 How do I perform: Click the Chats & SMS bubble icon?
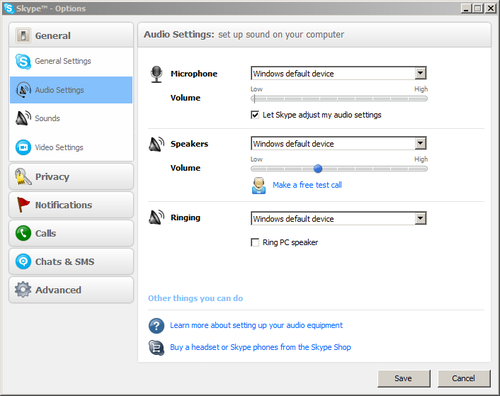pos(23,261)
